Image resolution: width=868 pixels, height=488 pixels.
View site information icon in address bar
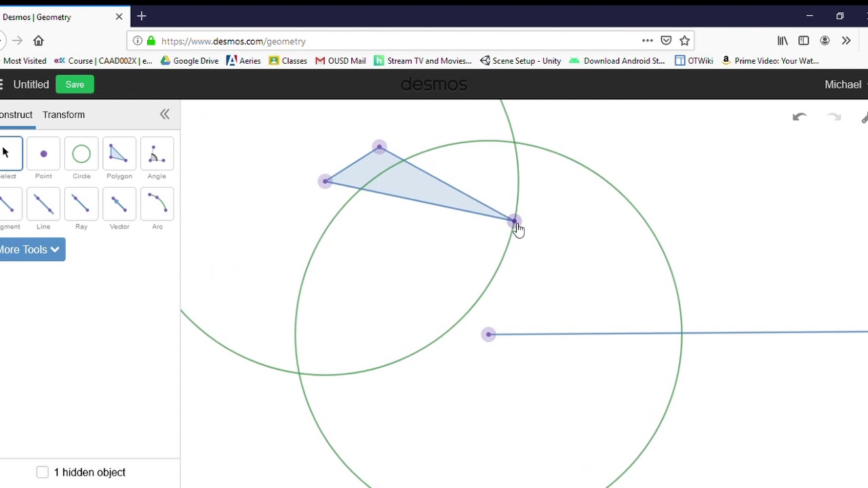pyautogui.click(x=138, y=41)
